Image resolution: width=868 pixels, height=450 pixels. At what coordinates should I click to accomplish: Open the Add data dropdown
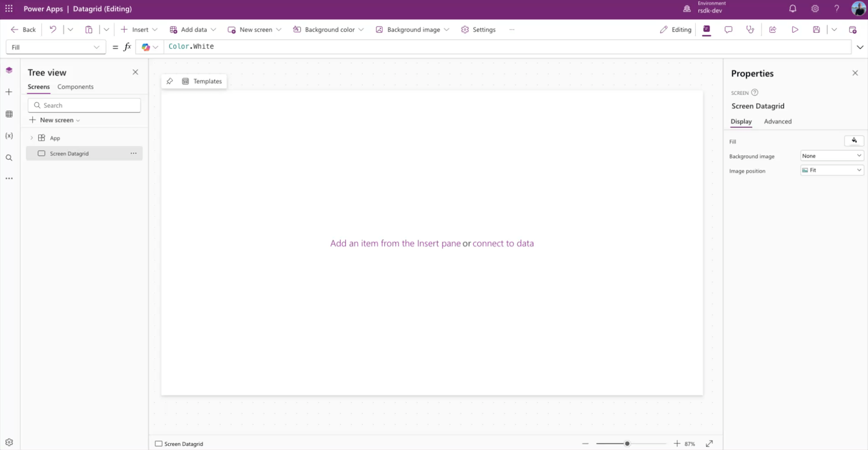click(x=192, y=30)
